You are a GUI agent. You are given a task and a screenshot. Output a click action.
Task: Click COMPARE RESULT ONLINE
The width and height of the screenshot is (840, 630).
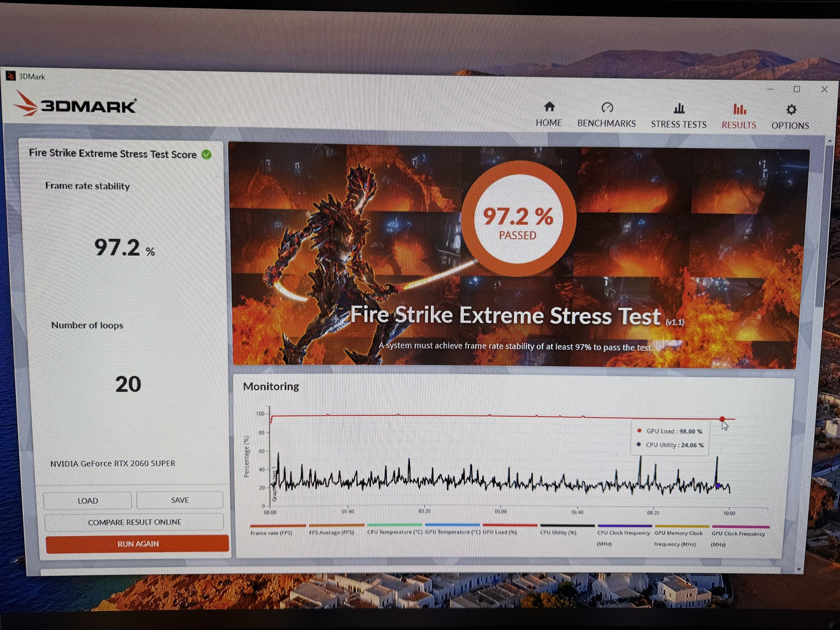tap(134, 522)
